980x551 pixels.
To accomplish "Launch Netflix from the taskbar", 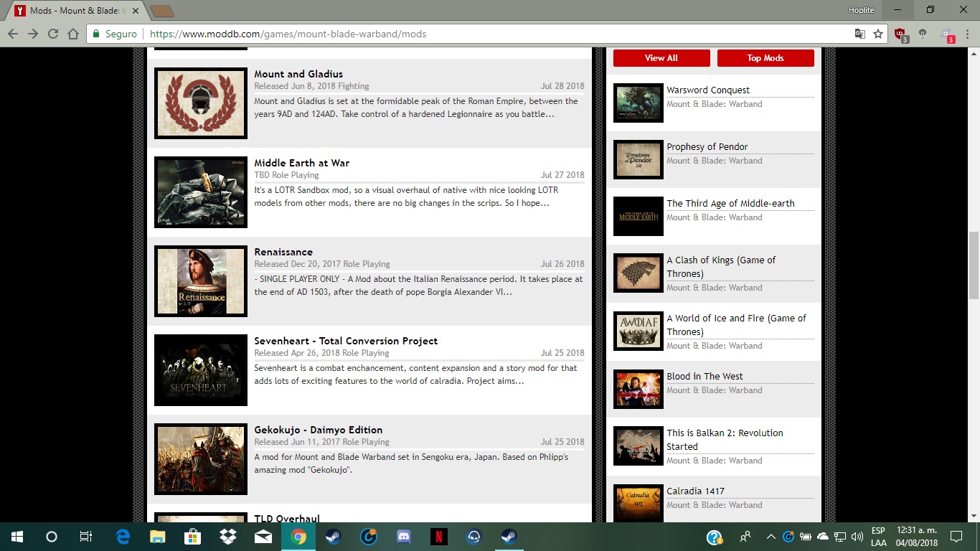I will [x=438, y=537].
